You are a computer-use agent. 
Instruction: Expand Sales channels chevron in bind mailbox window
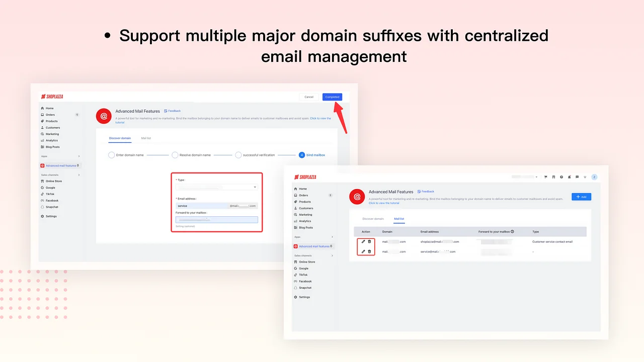(79, 175)
